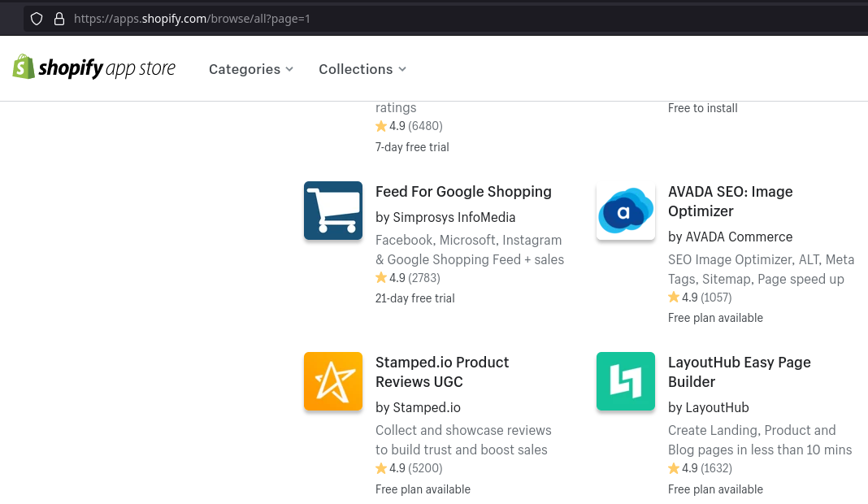Click "Free plan available" under AVADA SEO
This screenshot has width=868, height=504.
715,318
